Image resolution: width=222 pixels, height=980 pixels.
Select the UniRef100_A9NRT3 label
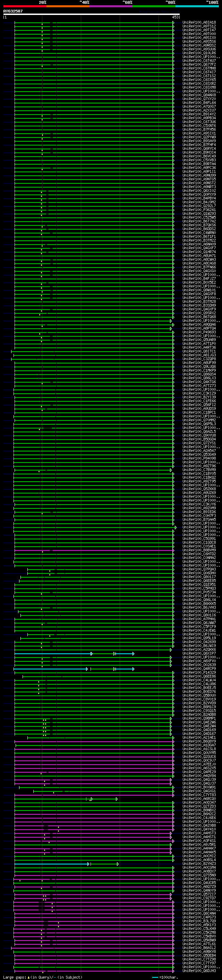[x=199, y=187]
